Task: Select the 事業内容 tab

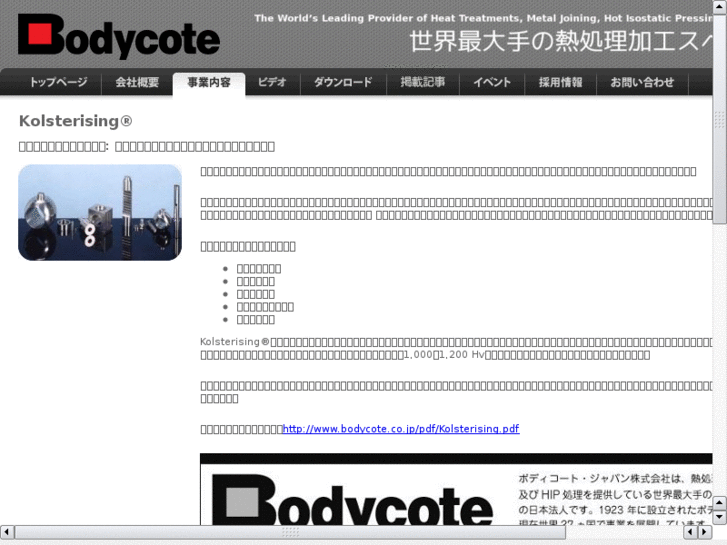Action: (209, 83)
